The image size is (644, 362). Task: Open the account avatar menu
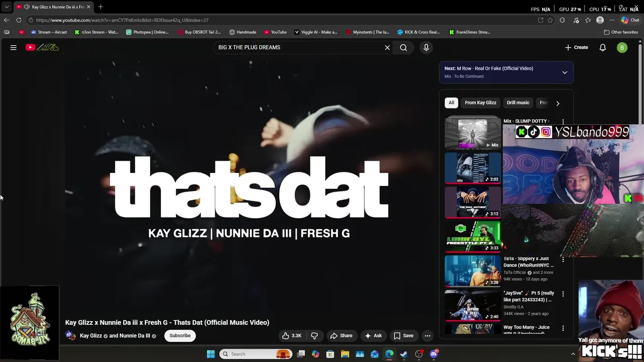click(622, 48)
